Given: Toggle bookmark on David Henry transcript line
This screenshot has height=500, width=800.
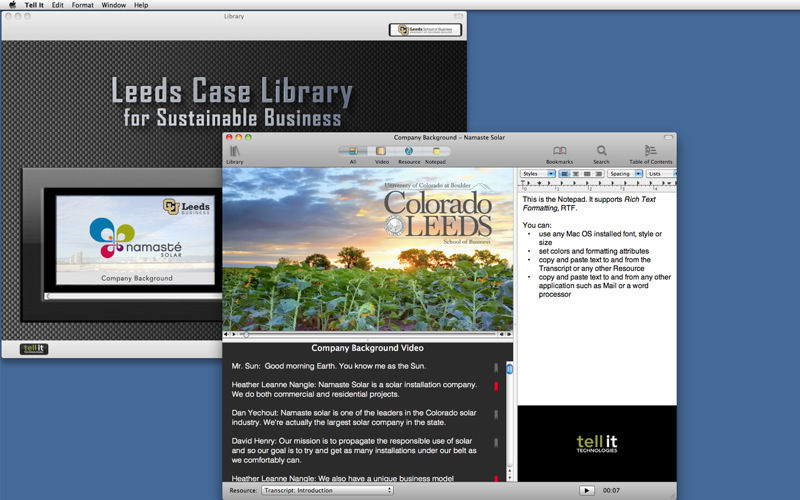Looking at the screenshot, I should tap(496, 443).
